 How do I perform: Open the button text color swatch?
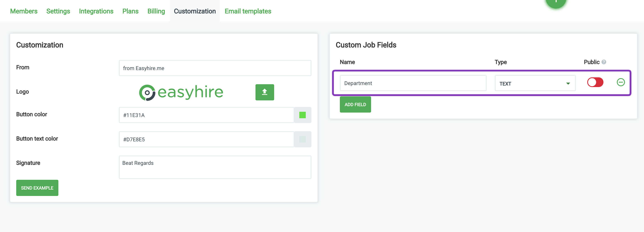click(x=302, y=139)
